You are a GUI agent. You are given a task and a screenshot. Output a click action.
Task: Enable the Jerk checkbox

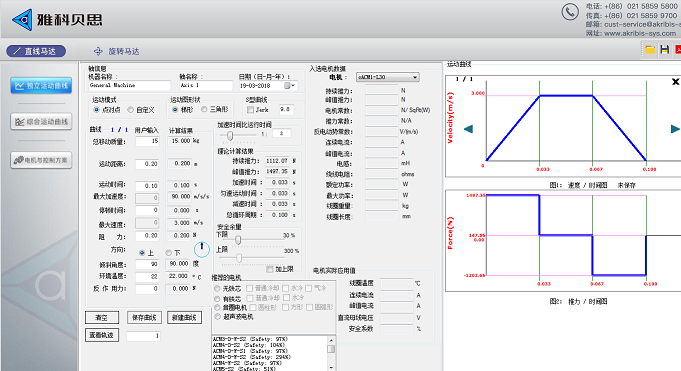[x=250, y=110]
